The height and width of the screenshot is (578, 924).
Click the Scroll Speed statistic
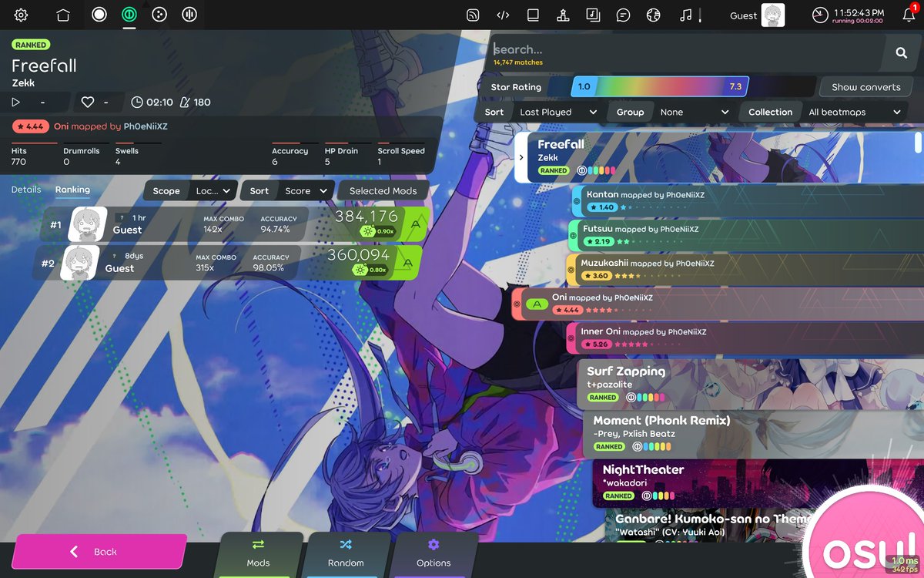[x=401, y=156]
